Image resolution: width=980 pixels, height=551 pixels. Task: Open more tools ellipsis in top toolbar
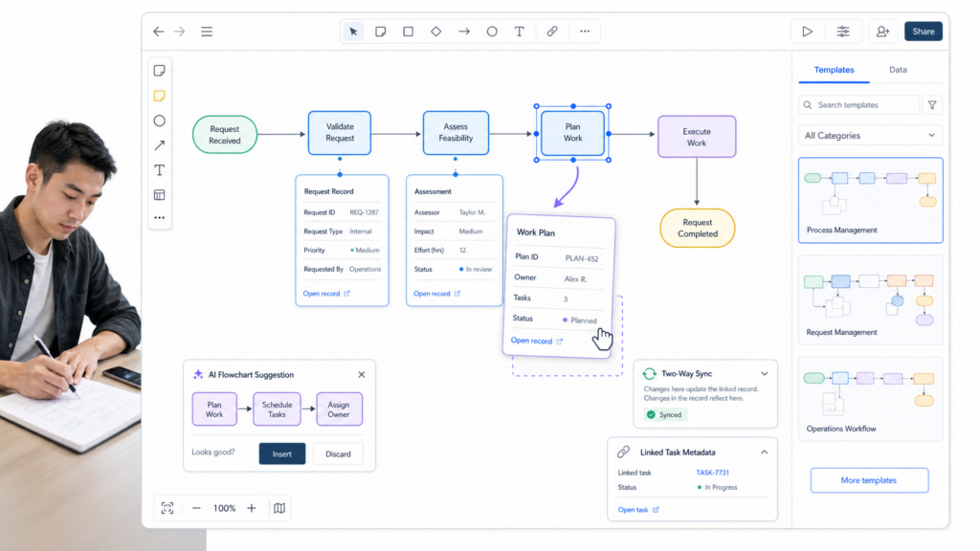tap(585, 32)
